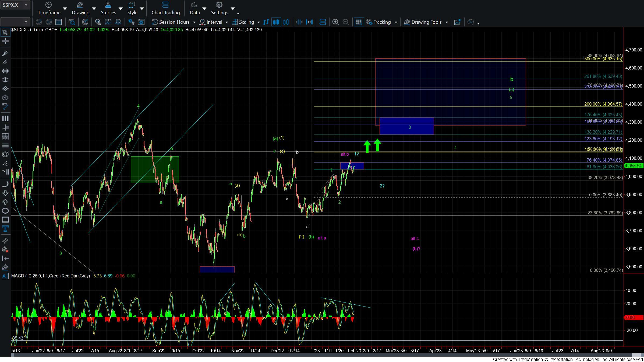Toggle the data grid tracking window

coord(359,22)
